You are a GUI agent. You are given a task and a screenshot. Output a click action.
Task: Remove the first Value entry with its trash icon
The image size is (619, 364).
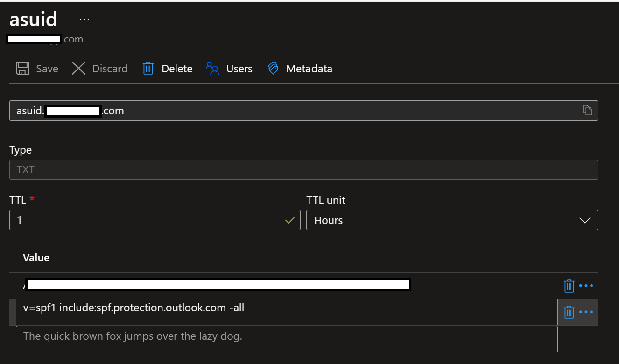point(569,285)
